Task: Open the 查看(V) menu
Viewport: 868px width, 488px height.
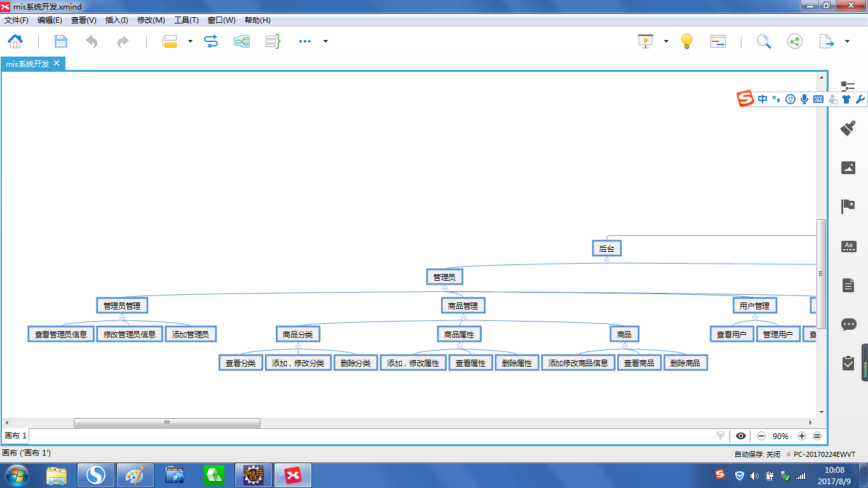Action: pos(83,20)
